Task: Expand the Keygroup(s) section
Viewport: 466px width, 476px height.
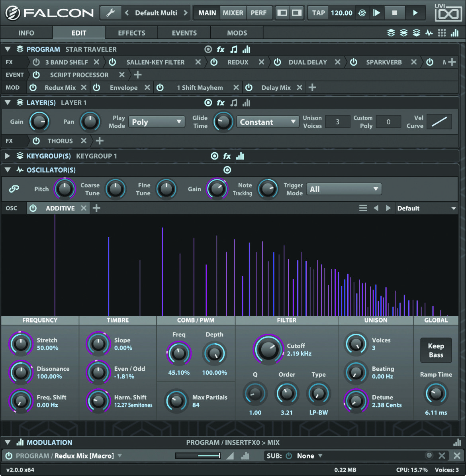Action: [8, 156]
